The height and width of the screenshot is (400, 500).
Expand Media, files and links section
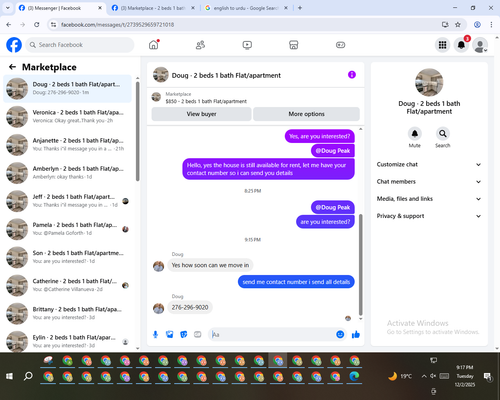(x=429, y=199)
